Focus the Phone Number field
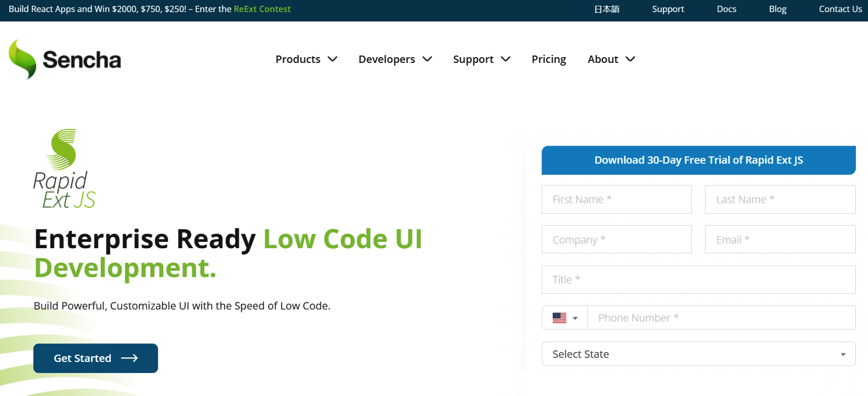Viewport: 868px width, 396px height. coord(721,317)
